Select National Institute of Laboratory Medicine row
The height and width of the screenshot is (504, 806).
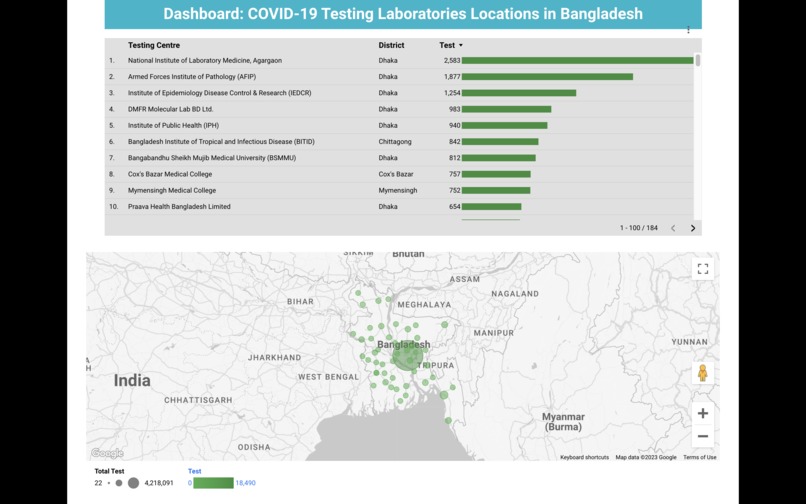pos(399,61)
